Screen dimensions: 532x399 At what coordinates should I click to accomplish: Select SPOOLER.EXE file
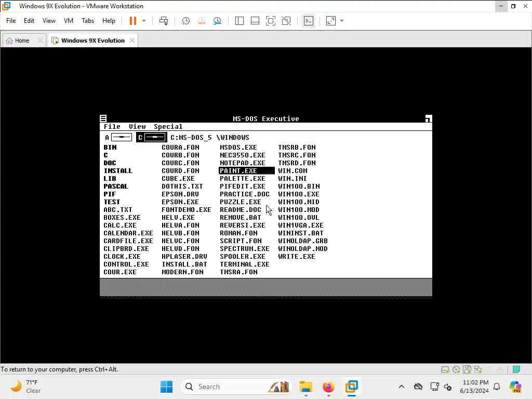pos(243,257)
